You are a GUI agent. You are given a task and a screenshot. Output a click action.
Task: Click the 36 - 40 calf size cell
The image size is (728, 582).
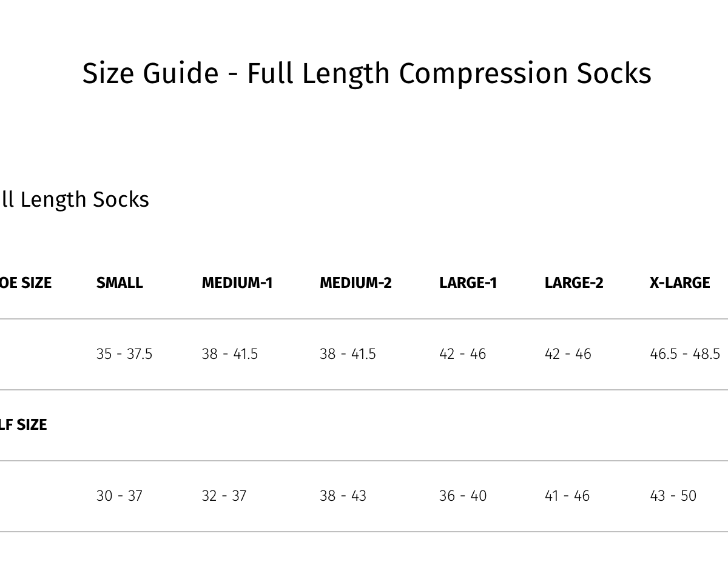pos(463,496)
